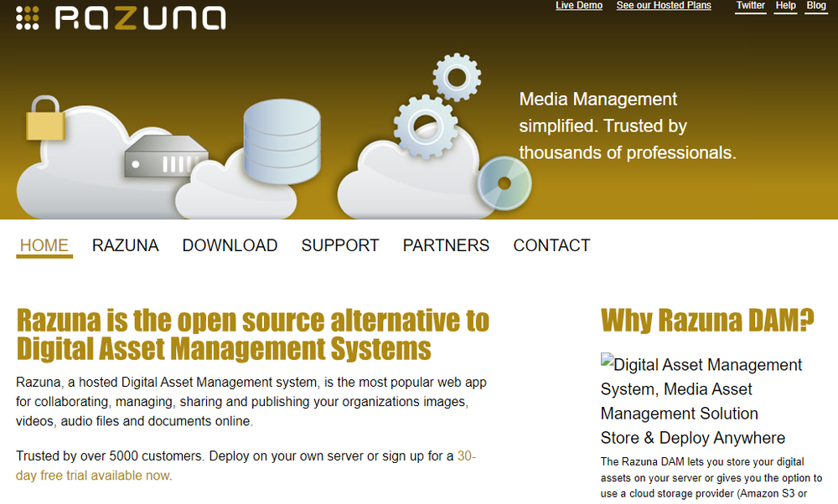
Task: Click the padlock icon on the cloud
Action: click(45, 118)
